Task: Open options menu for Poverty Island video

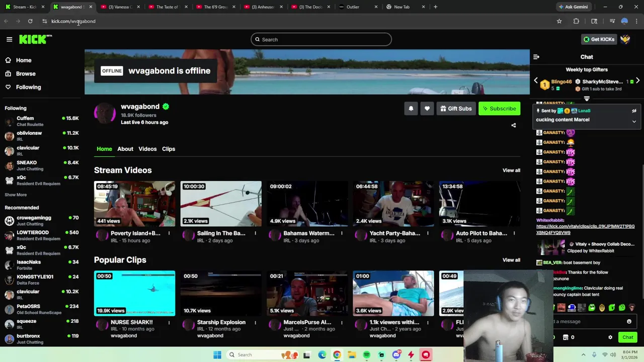Action: point(169,233)
